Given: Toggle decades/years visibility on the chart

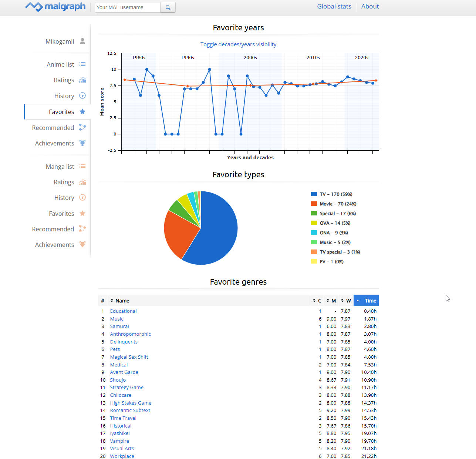Looking at the screenshot, I should (238, 44).
